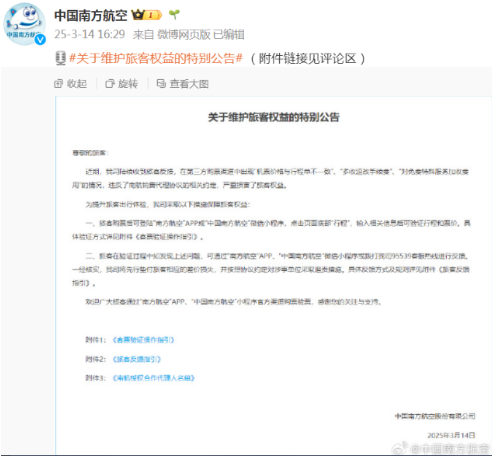Viewport: 492px width, 456px height.
Task: Open attachment 2 passenger feedback guide link
Action: point(137,359)
